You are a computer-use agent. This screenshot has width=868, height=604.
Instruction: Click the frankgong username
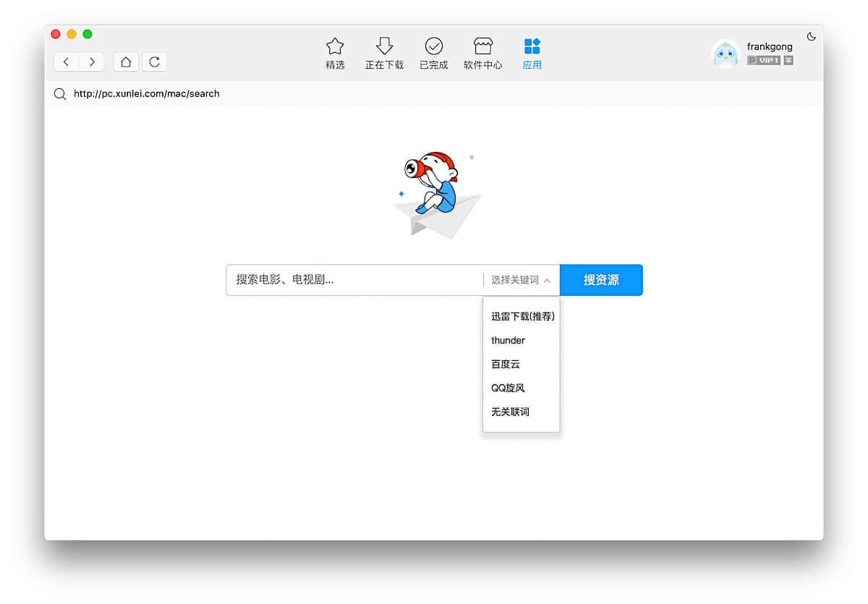(770, 47)
